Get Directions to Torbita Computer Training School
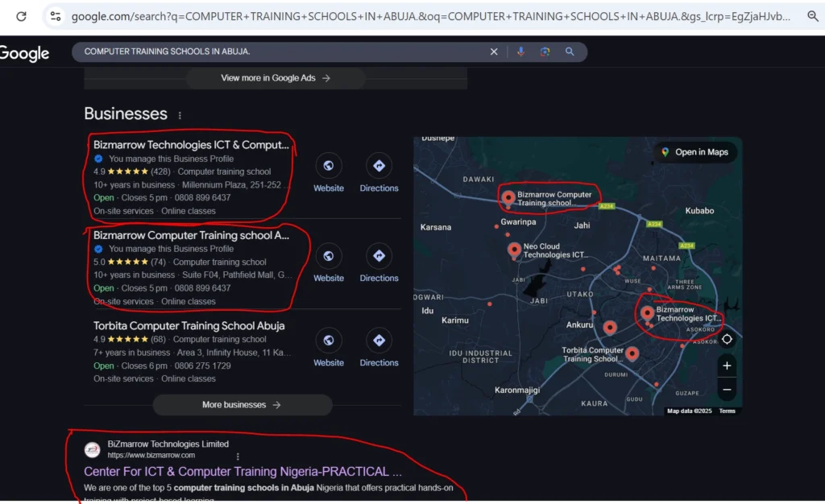 point(379,348)
